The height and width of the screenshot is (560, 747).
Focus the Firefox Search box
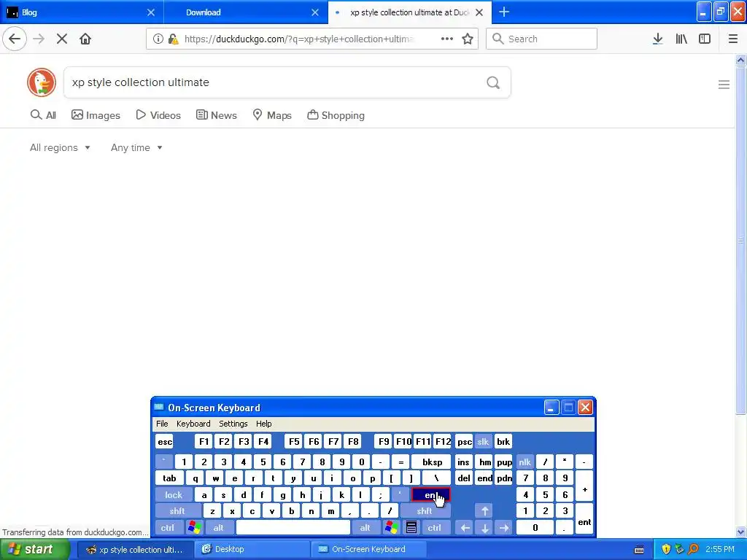pos(542,39)
